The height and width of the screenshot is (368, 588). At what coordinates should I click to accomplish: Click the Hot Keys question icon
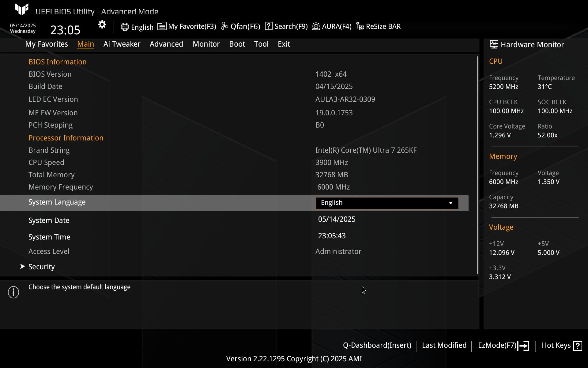pos(578,346)
